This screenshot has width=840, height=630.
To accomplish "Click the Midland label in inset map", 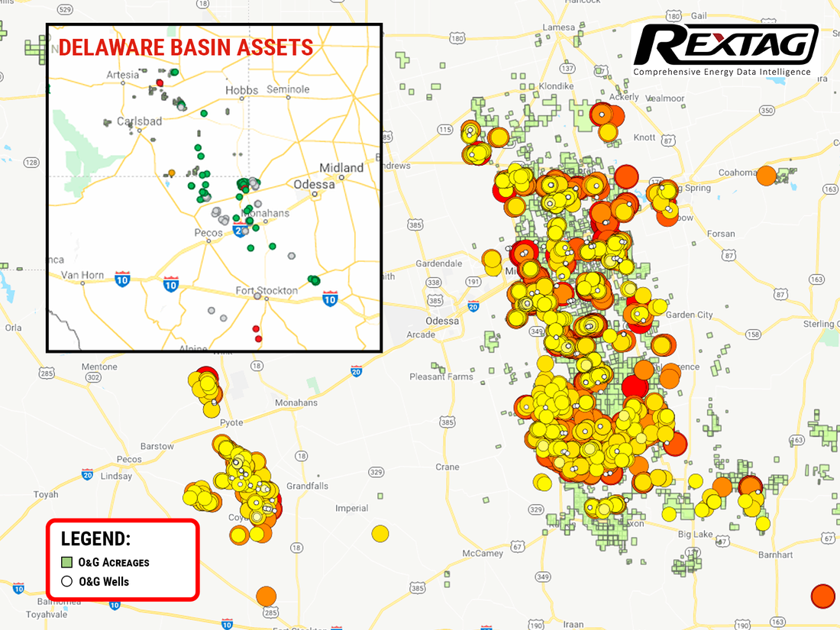I will [x=341, y=167].
